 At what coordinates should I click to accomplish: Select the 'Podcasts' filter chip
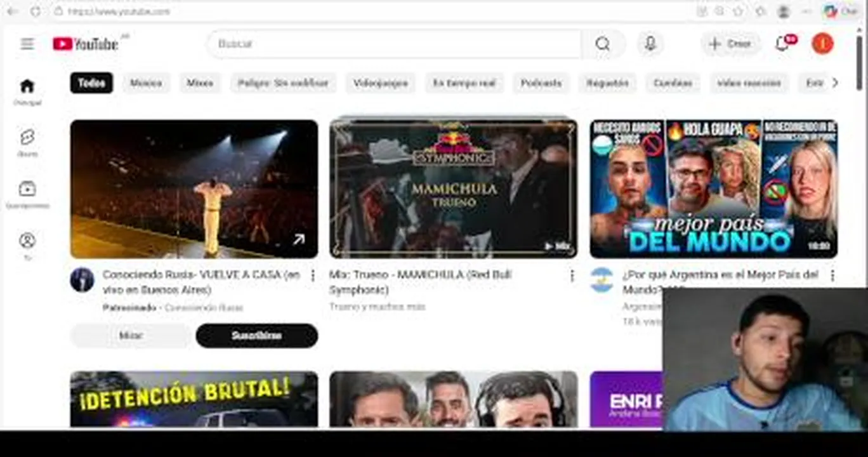pos(541,83)
